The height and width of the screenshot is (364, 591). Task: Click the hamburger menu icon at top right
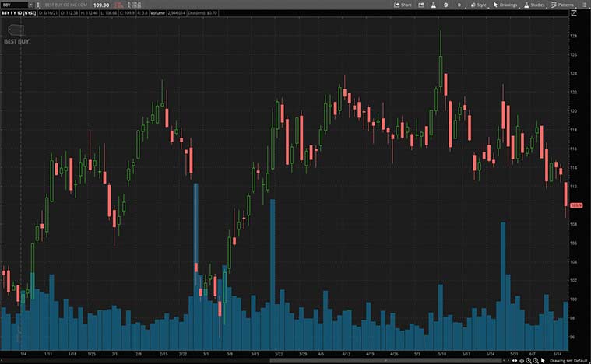tap(584, 5)
